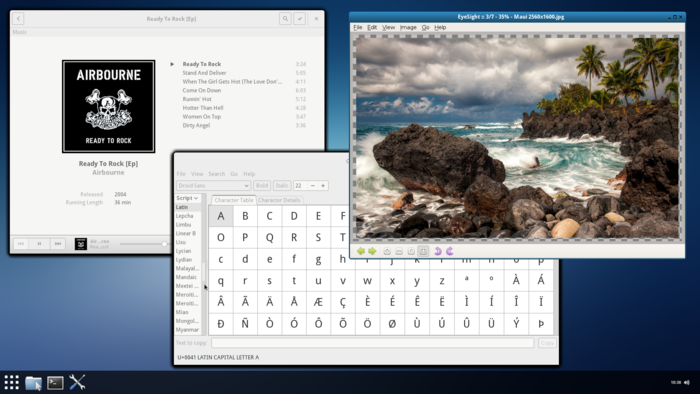Toggle the Bold font button
This screenshot has height=394, width=700.
click(x=262, y=186)
